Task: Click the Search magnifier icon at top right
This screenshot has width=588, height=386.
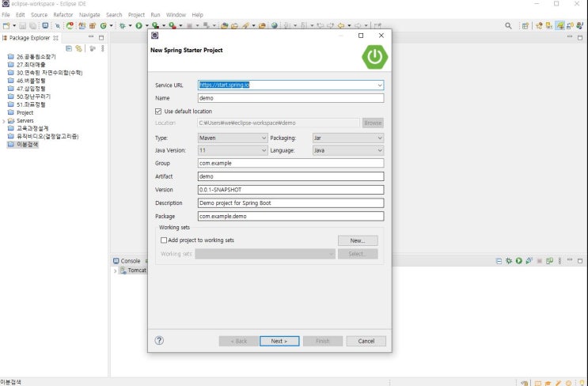Action: click(508, 26)
